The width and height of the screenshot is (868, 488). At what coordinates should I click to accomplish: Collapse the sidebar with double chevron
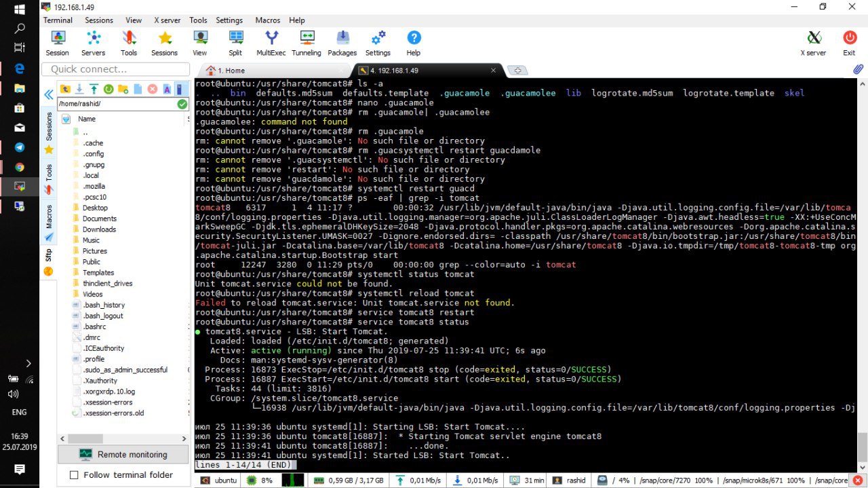(x=49, y=95)
